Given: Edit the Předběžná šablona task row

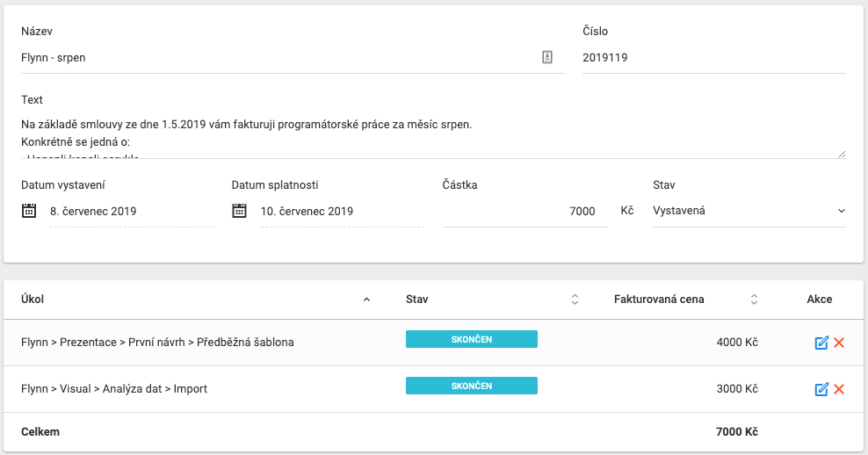Looking at the screenshot, I should pos(821,343).
